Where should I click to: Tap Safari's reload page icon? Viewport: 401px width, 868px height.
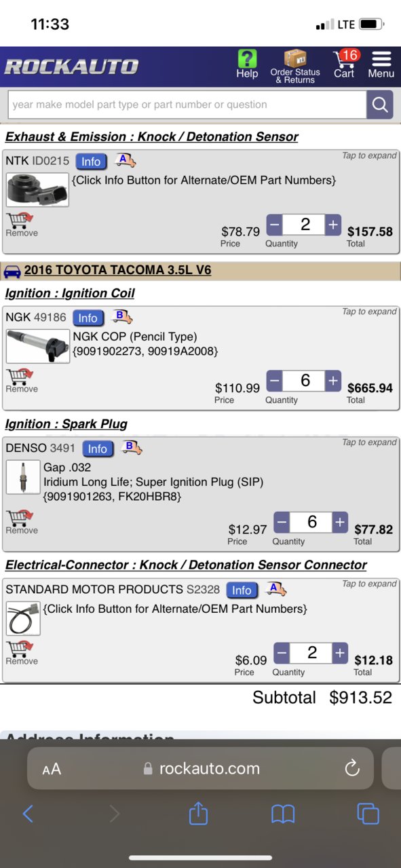(x=351, y=768)
